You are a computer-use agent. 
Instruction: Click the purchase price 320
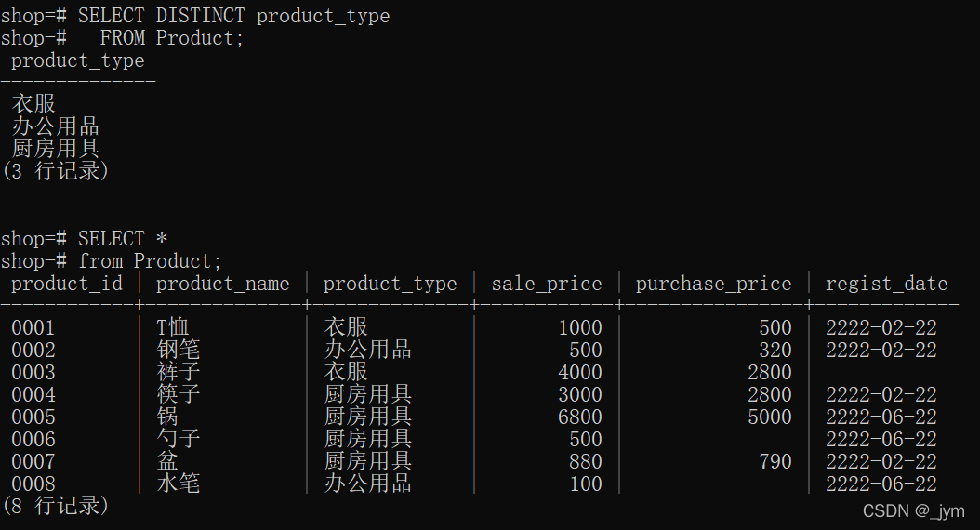tap(775, 350)
